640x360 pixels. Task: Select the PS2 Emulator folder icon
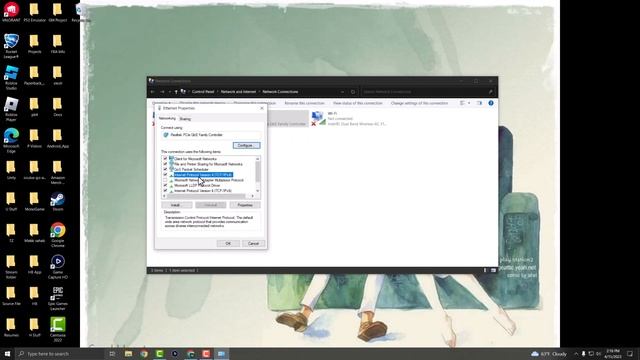[34, 12]
